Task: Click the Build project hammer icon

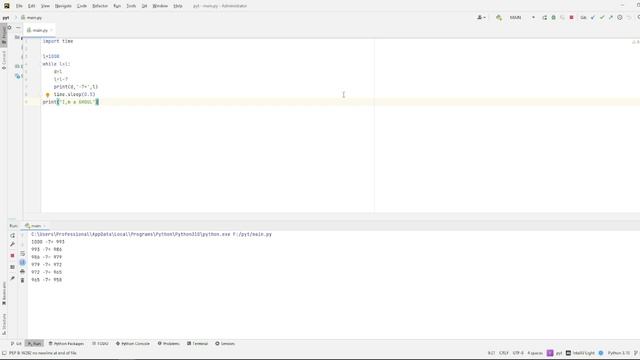Action: 499,18
